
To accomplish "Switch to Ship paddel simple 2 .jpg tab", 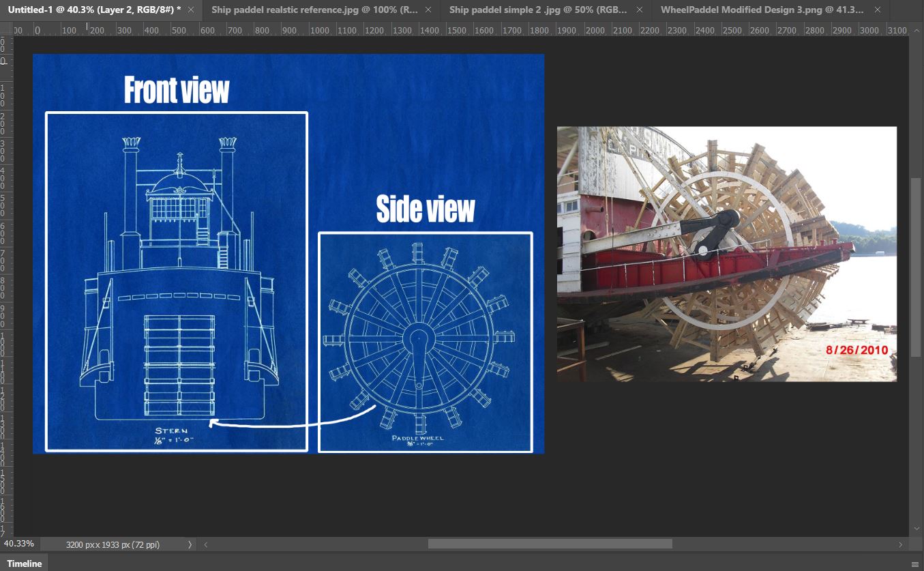I will click(537, 10).
